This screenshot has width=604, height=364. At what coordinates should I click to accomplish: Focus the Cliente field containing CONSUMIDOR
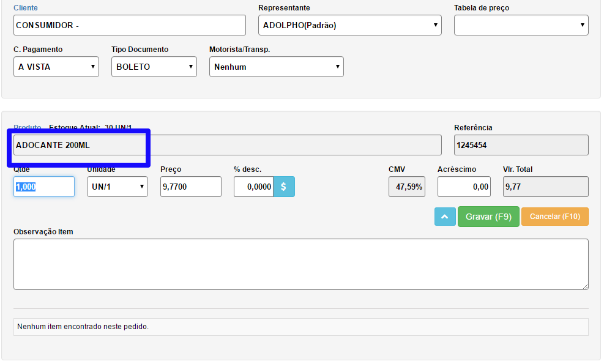(129, 26)
